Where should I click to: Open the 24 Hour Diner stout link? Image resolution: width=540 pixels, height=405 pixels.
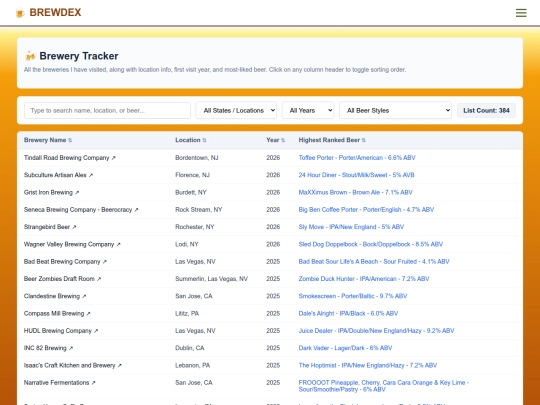pos(356,175)
